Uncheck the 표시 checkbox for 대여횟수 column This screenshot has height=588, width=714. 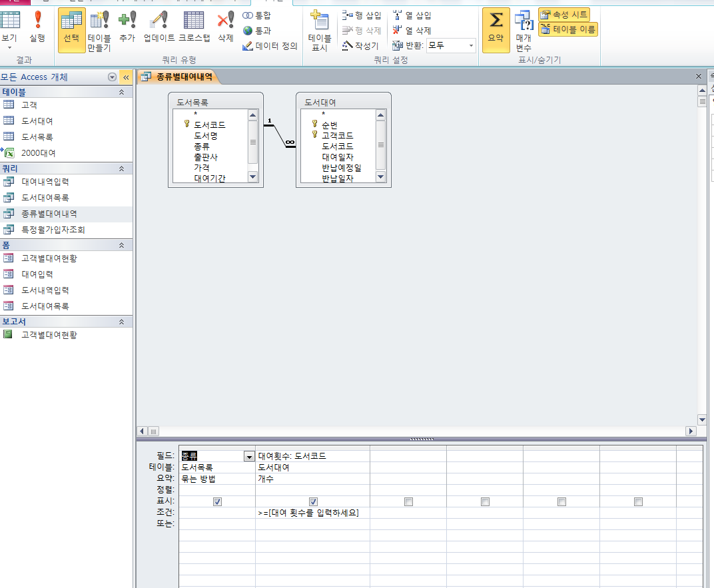(x=313, y=501)
